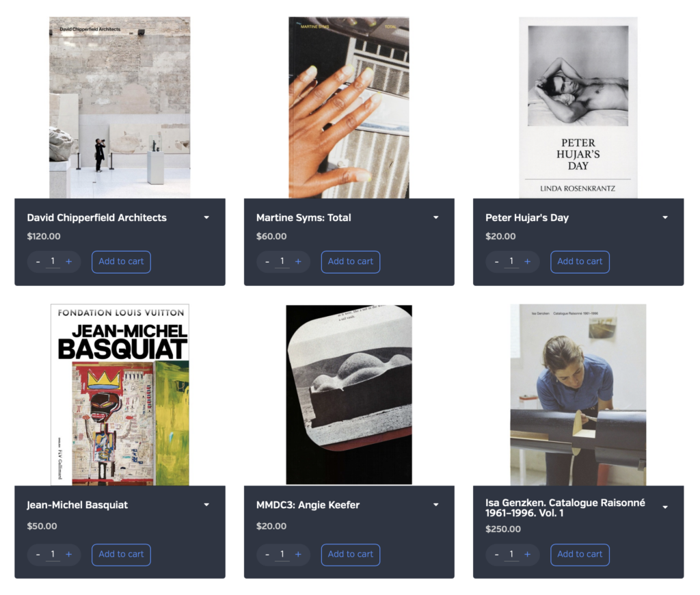Increase quantity for Peter Hujar's Day
This screenshot has width=700, height=595.
[527, 262]
